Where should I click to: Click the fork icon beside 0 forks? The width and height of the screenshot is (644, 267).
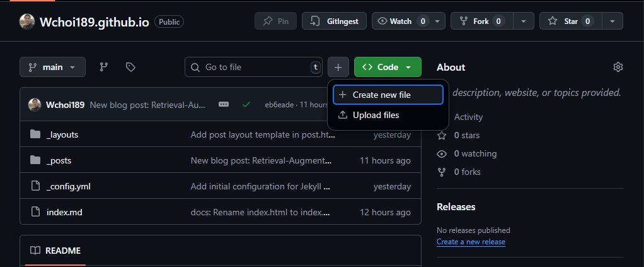pyautogui.click(x=442, y=172)
